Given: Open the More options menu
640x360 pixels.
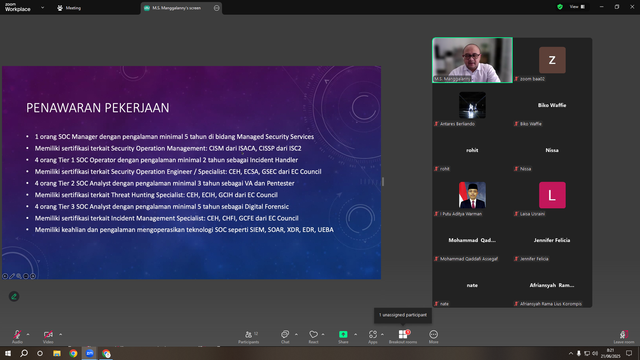Looking at the screenshot, I should [x=433, y=336].
